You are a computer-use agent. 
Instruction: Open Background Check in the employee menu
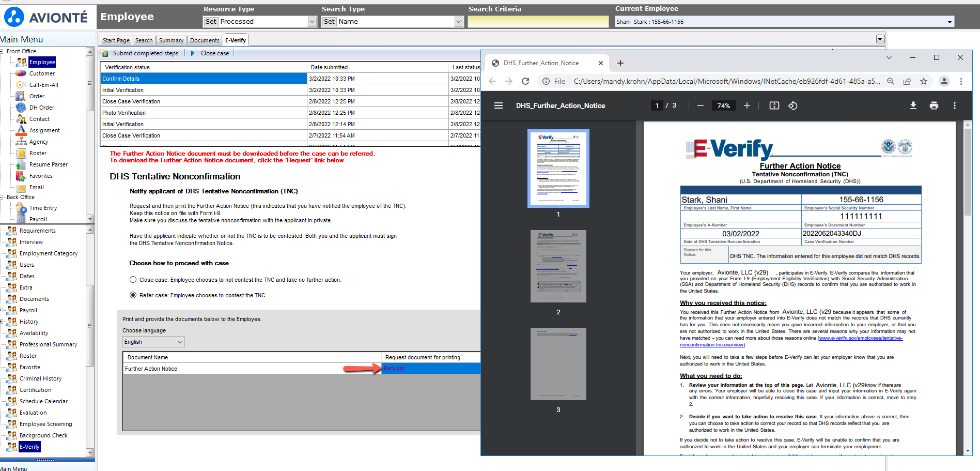tap(43, 435)
